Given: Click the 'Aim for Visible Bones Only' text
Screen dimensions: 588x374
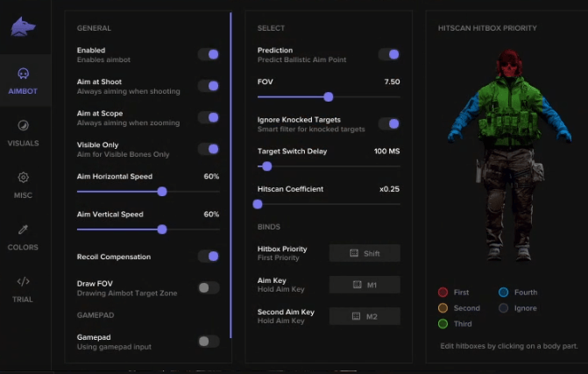Looking at the screenshot, I should 123,154.
